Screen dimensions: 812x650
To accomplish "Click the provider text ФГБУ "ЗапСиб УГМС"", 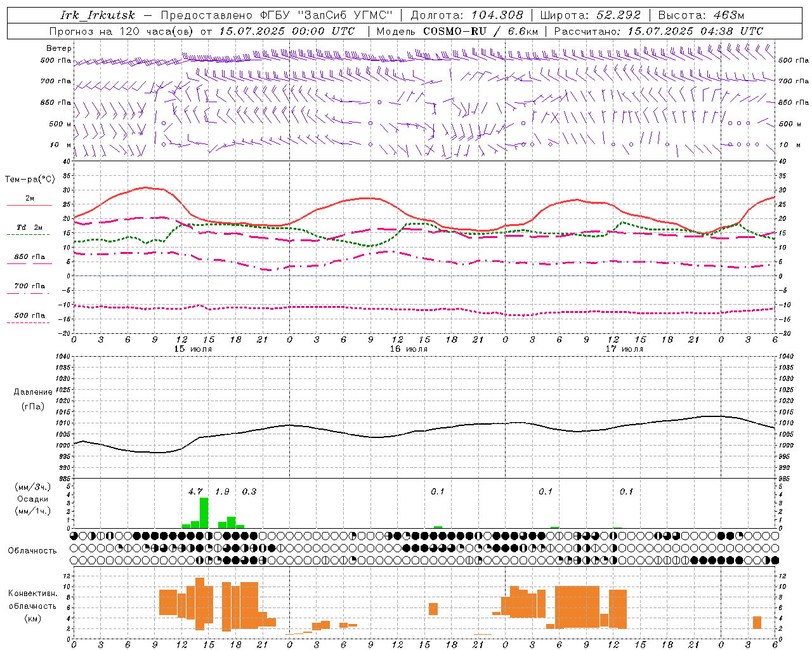I will point(326,15).
